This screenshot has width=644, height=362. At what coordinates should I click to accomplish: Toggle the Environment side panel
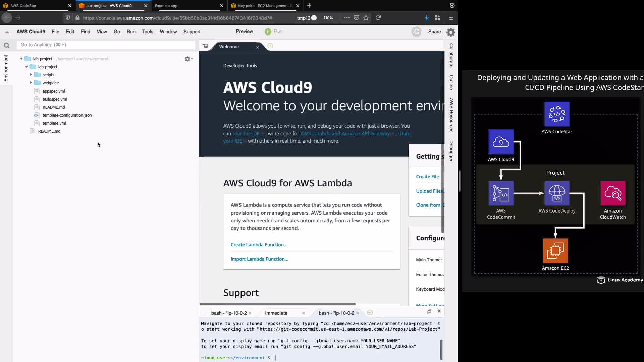click(6, 68)
